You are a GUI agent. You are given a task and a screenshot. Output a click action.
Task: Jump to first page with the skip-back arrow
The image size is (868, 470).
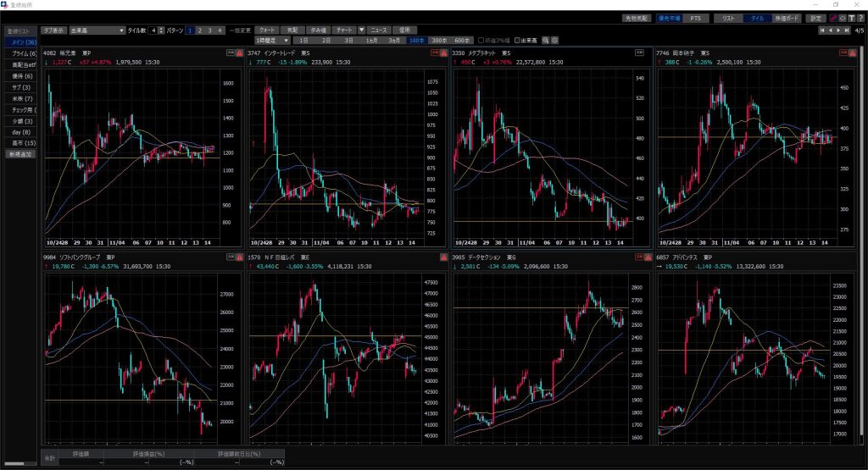(x=822, y=30)
